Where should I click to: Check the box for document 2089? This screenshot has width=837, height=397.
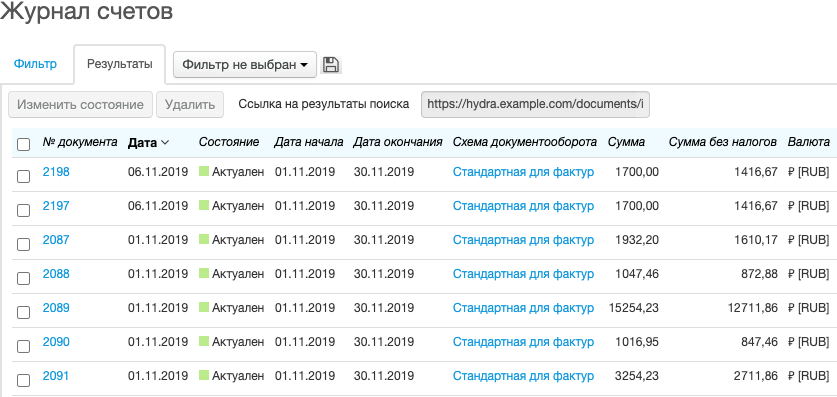(x=23, y=313)
